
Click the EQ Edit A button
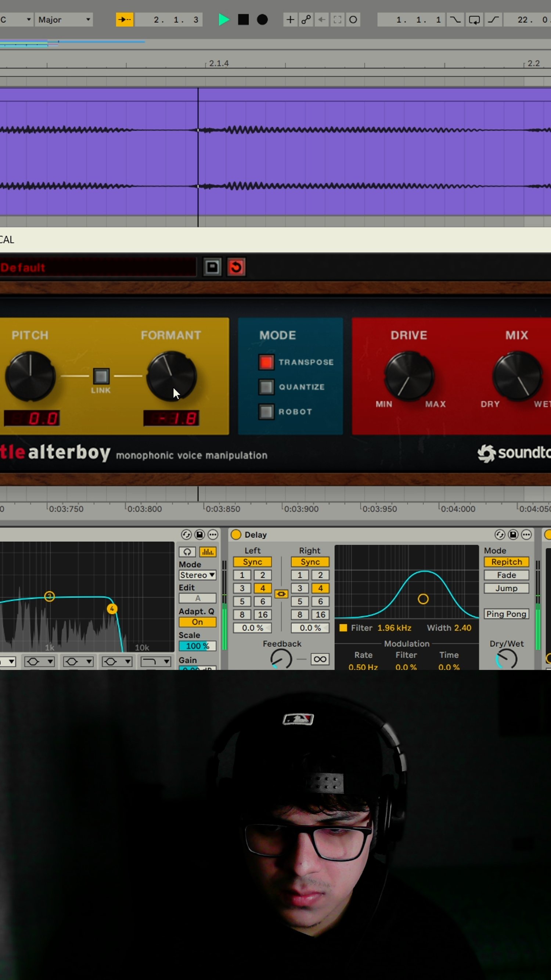[x=197, y=598]
